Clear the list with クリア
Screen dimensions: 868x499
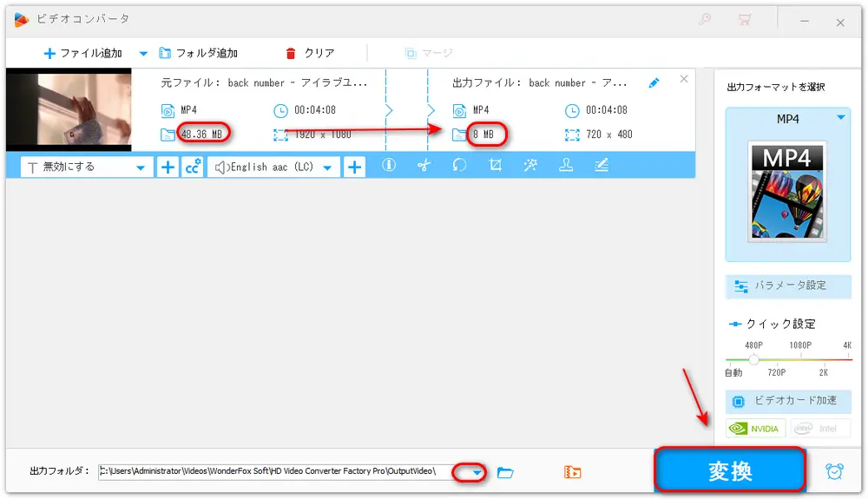[311, 53]
